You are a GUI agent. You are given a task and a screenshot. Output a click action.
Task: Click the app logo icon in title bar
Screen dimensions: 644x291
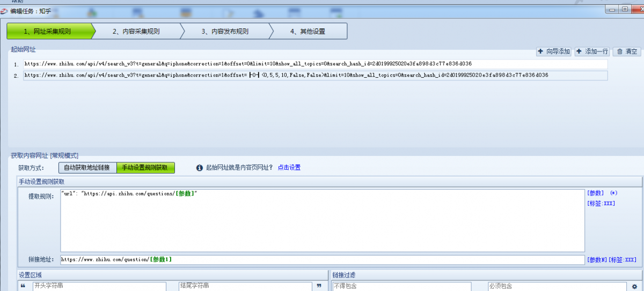pos(4,10)
